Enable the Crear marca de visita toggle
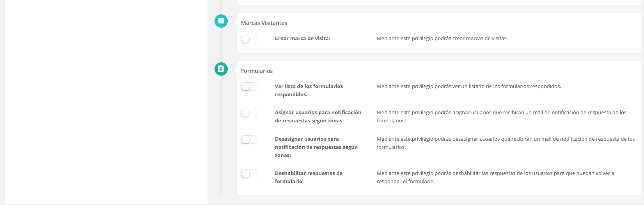This screenshot has width=644, height=205. click(249, 39)
